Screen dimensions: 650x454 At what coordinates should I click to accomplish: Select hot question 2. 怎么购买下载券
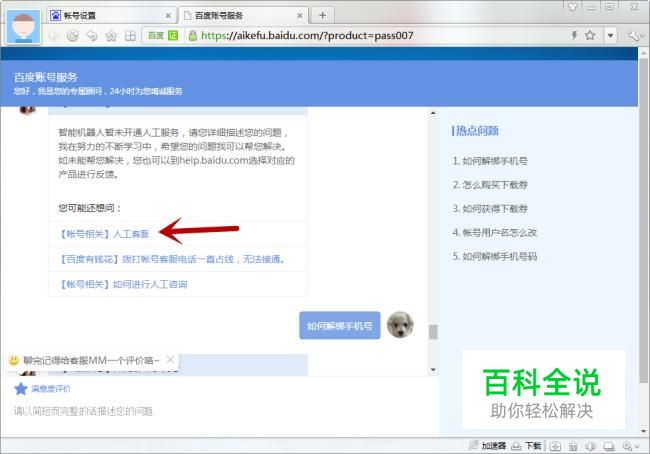pyautogui.click(x=490, y=185)
